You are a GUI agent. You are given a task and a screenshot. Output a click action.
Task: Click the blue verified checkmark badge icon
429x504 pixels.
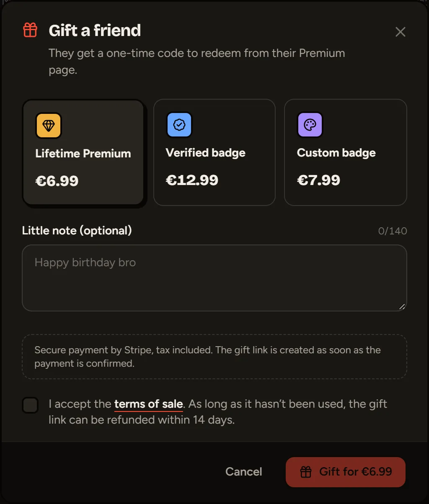click(x=179, y=125)
